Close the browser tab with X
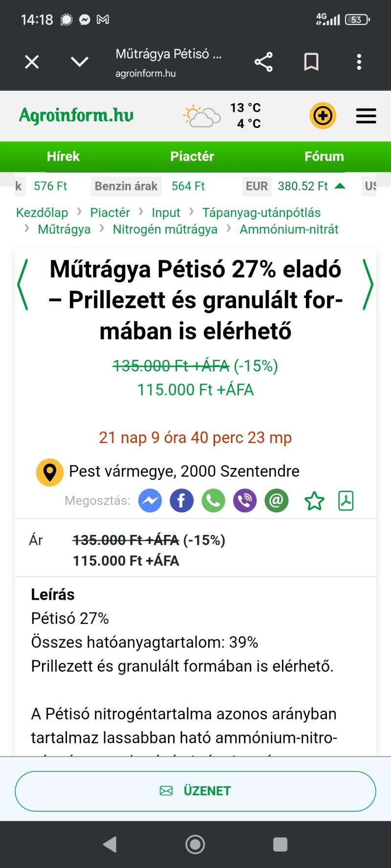 point(32,62)
